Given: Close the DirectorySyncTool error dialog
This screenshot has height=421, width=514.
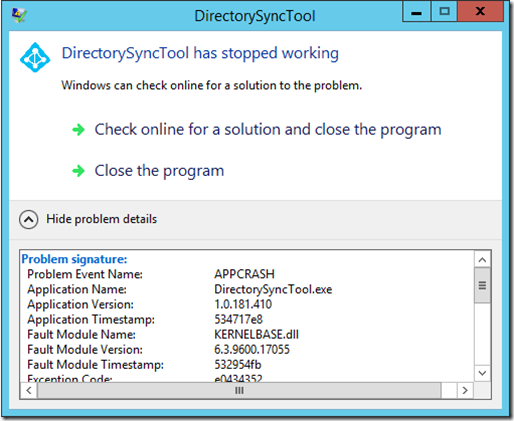Looking at the screenshot, I should click(480, 12).
